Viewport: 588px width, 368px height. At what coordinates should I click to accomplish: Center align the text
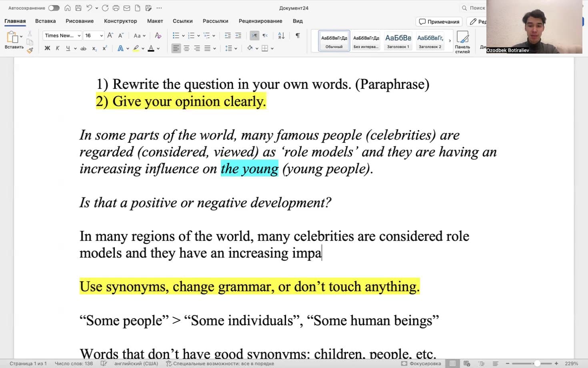point(186,48)
